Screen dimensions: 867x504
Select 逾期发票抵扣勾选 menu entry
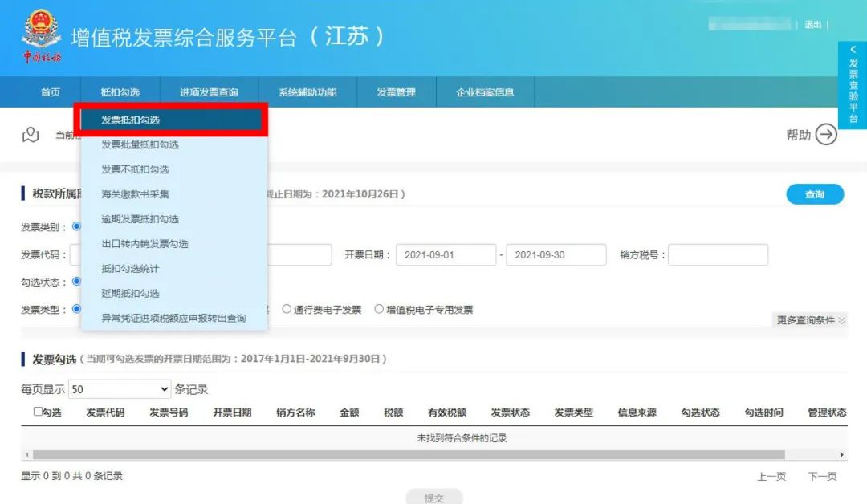(x=174, y=219)
